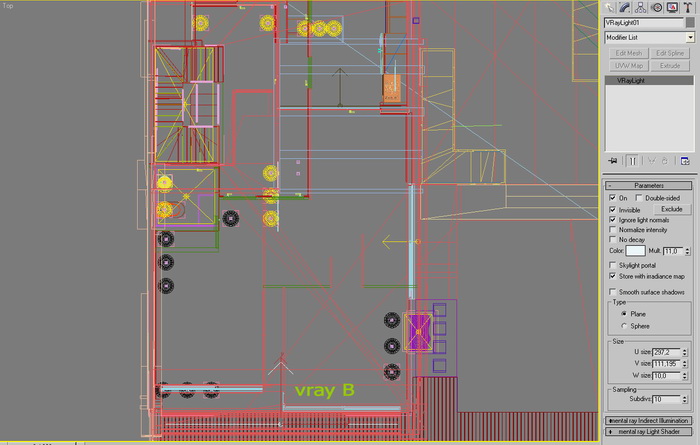The width and height of the screenshot is (700, 445).
Task: Enable the No decay checkbox
Action: pos(612,239)
